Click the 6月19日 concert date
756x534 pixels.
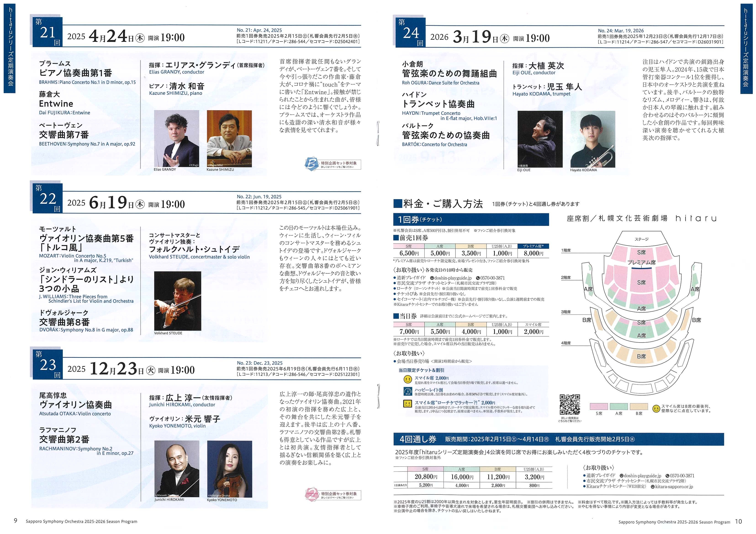111,202
